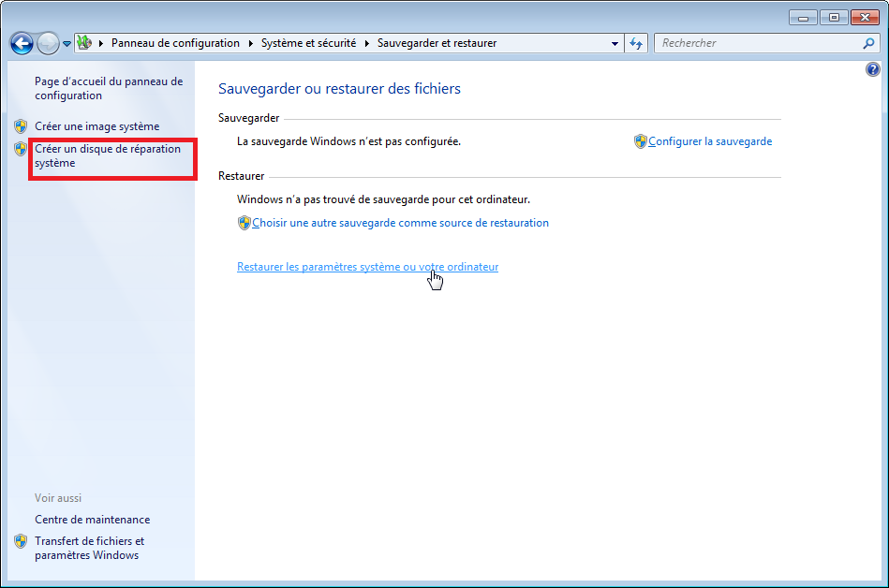Click the magnifying glass search icon
This screenshot has width=889, height=588.
[868, 43]
